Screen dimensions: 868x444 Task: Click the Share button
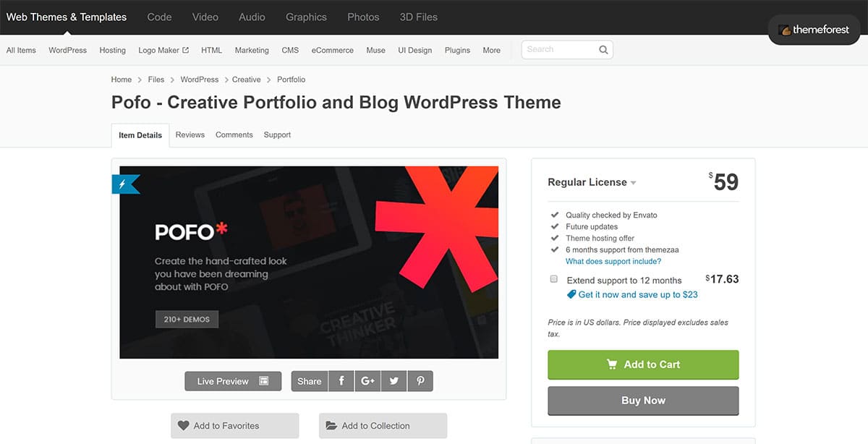tap(310, 381)
